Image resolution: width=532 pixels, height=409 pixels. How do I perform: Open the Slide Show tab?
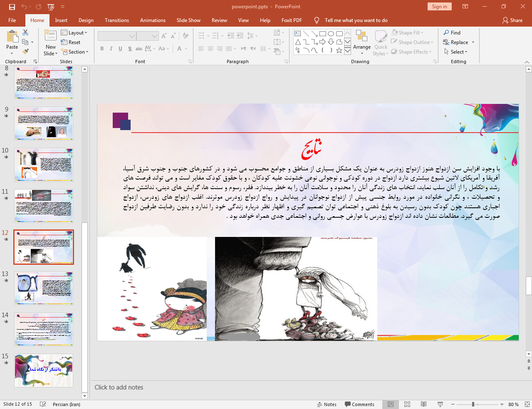pos(188,20)
